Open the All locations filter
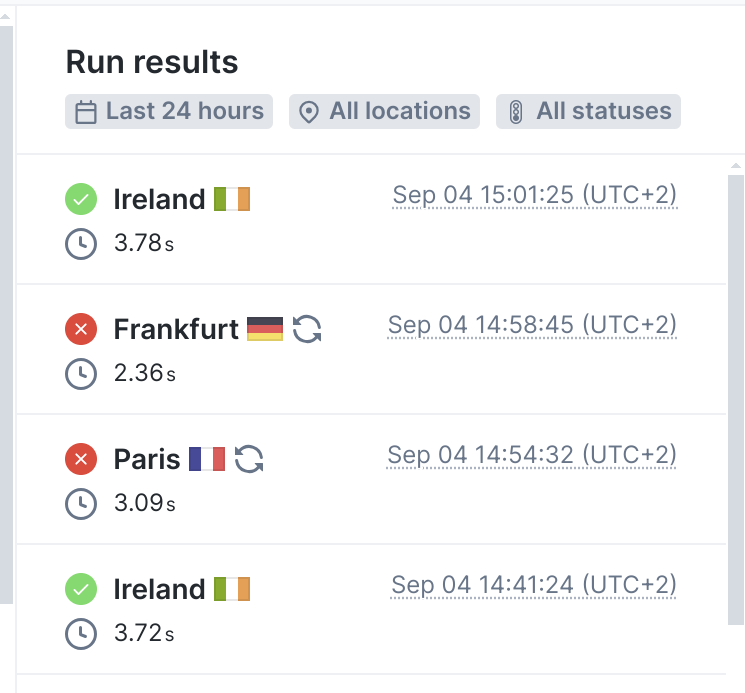Screen dimensions: 745x693 pyautogui.click(x=384, y=112)
